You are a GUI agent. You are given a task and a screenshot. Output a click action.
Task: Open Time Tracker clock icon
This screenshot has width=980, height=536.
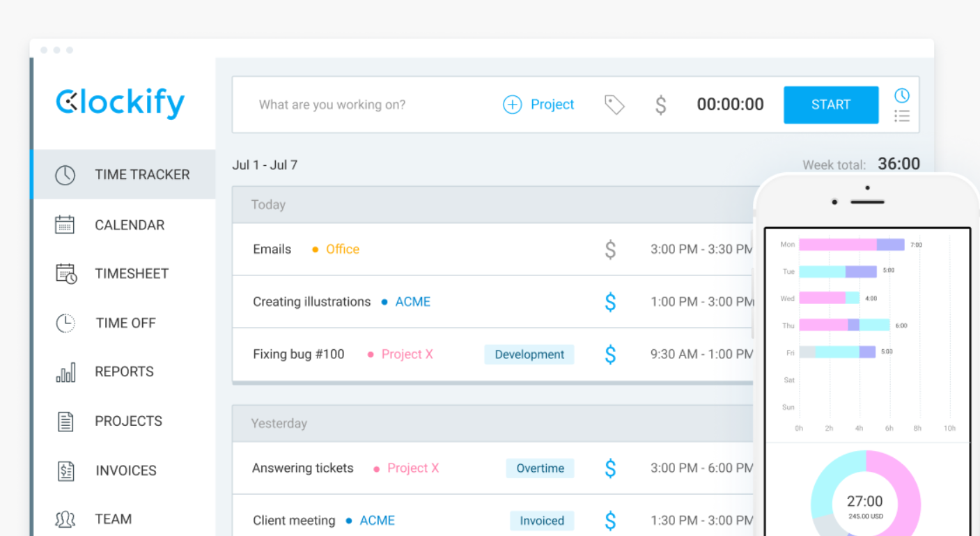pyautogui.click(x=65, y=175)
